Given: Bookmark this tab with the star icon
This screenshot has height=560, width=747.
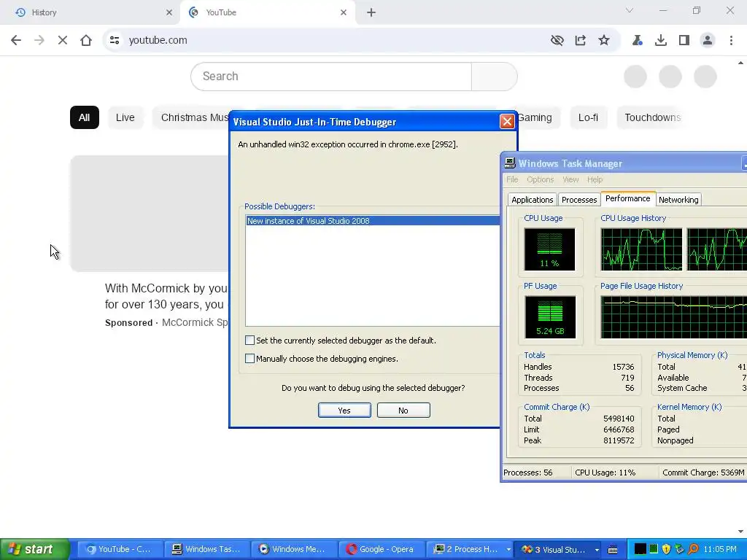Looking at the screenshot, I should (603, 41).
